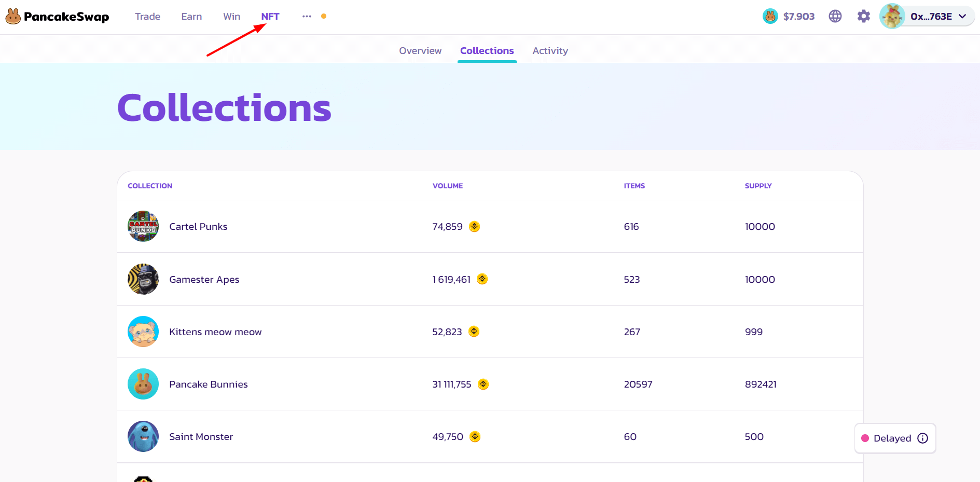Open the Trade menu

click(147, 17)
